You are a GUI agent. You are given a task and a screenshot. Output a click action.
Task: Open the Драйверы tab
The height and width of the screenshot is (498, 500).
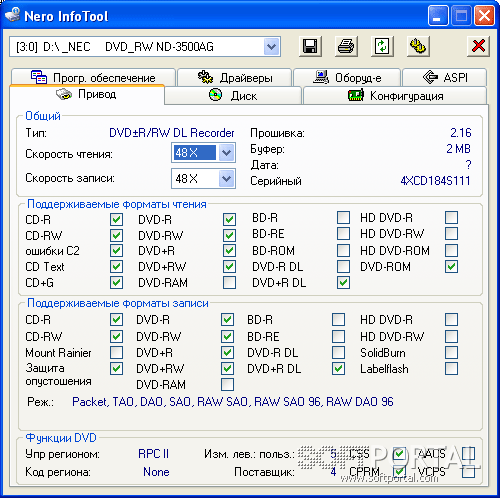(x=235, y=77)
